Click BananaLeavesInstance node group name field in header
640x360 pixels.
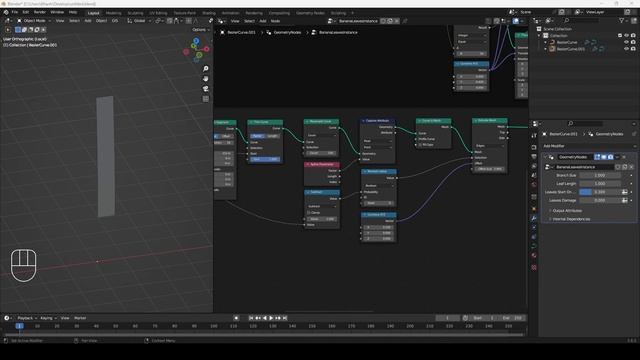pyautogui.click(x=358, y=21)
